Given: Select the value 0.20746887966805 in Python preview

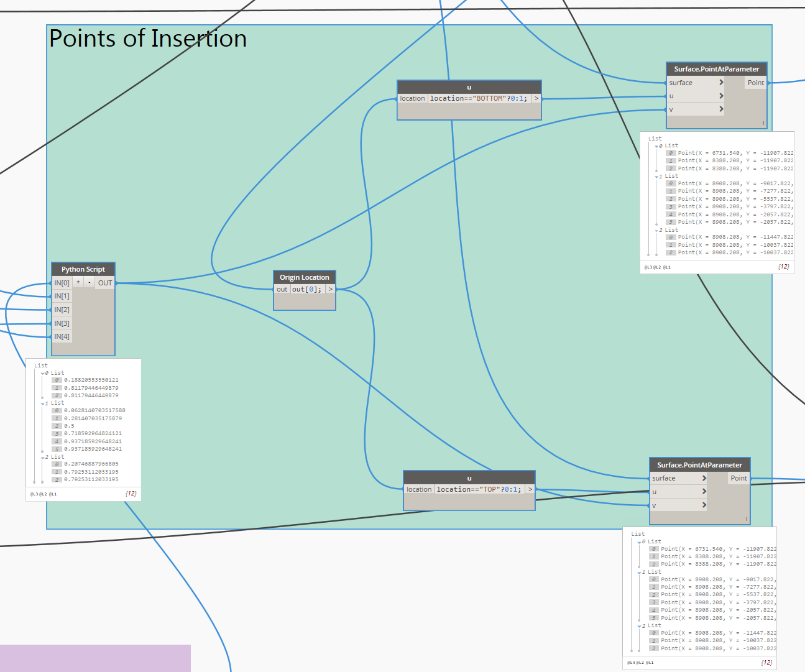Looking at the screenshot, I should [x=91, y=464].
